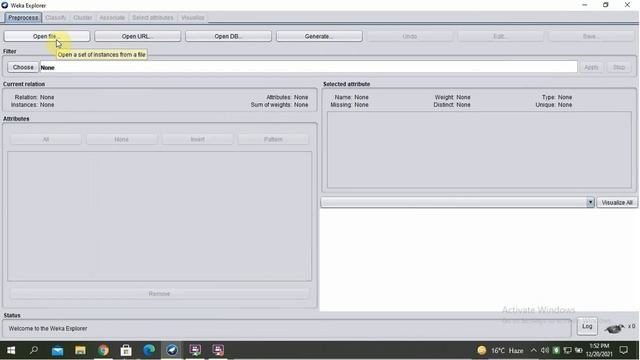Click the Open DB... button
This screenshot has height=360, width=640.
pyautogui.click(x=228, y=36)
